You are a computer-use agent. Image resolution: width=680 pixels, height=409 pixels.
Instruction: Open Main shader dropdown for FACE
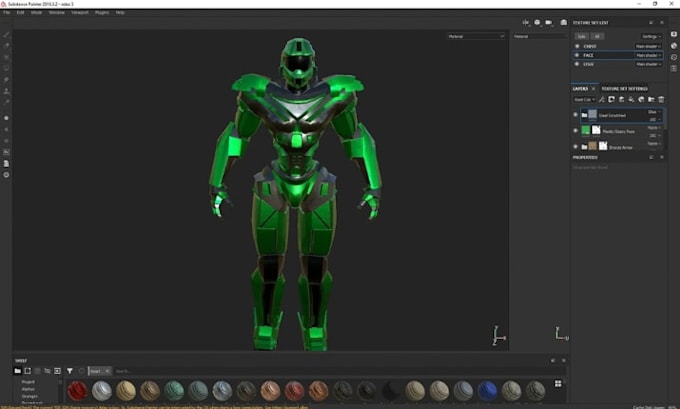[x=648, y=55]
